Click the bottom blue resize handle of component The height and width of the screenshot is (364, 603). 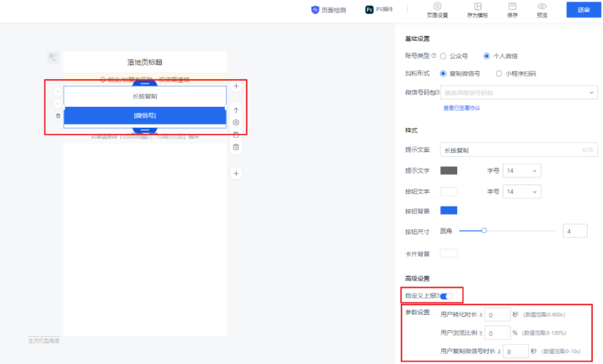(145, 130)
